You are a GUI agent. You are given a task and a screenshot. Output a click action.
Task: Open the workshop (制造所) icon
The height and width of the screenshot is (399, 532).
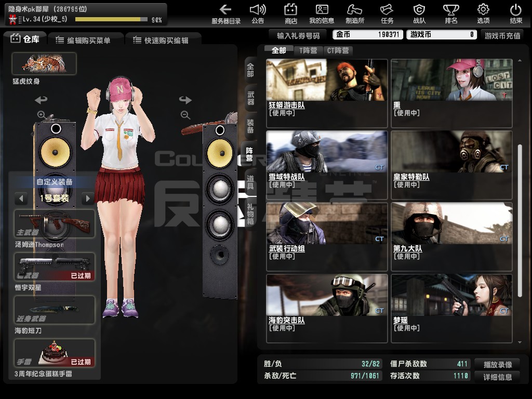[354, 14]
